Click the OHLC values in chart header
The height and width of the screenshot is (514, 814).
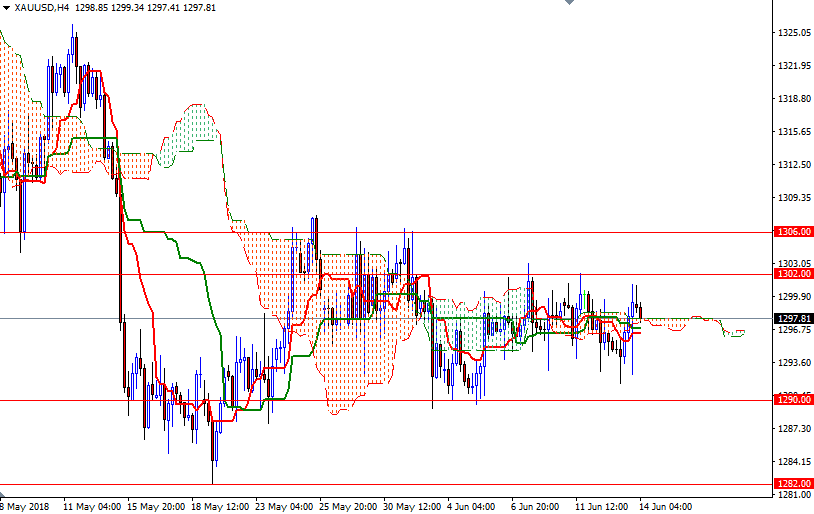(x=145, y=8)
